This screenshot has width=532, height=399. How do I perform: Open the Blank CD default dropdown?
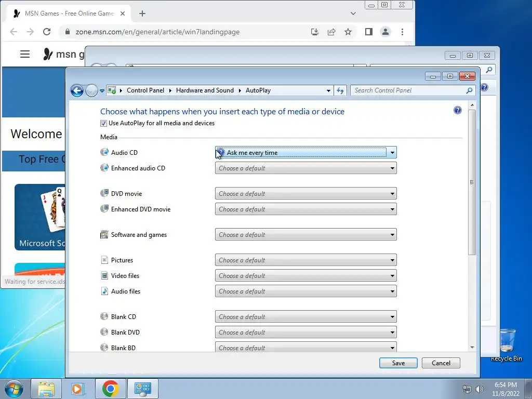(305, 316)
